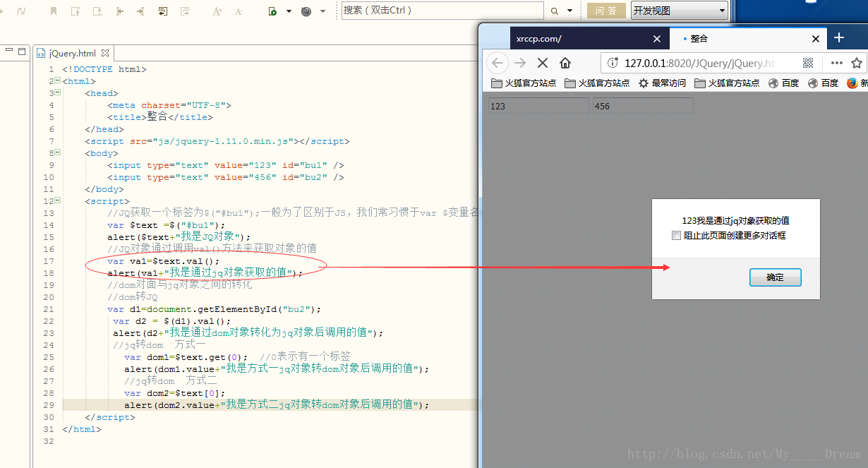Click the <title>整合</title> line

click(159, 117)
